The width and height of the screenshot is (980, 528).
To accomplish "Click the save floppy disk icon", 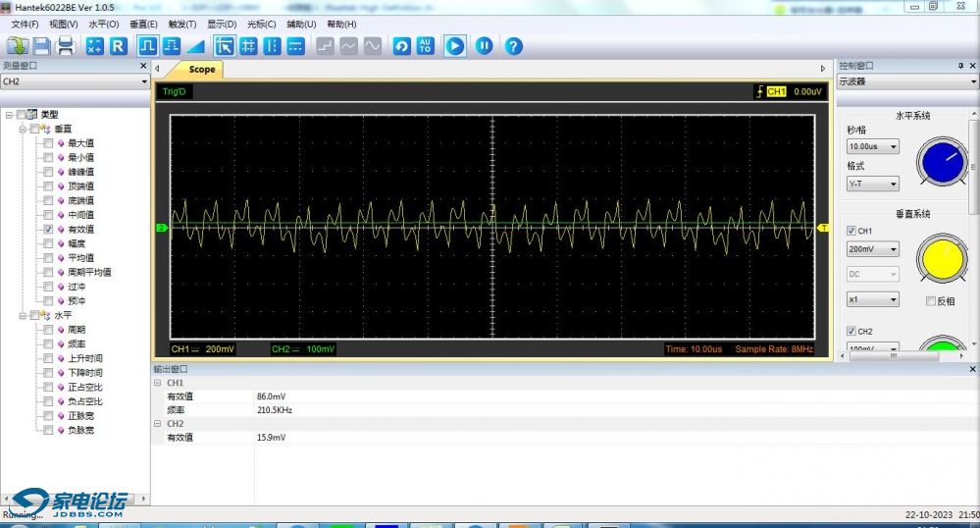I will coord(41,46).
